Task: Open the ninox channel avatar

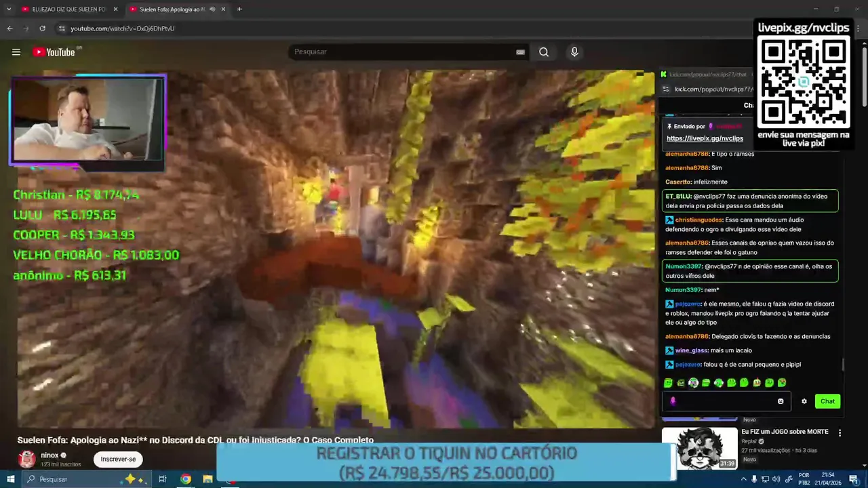Action: (x=26, y=459)
